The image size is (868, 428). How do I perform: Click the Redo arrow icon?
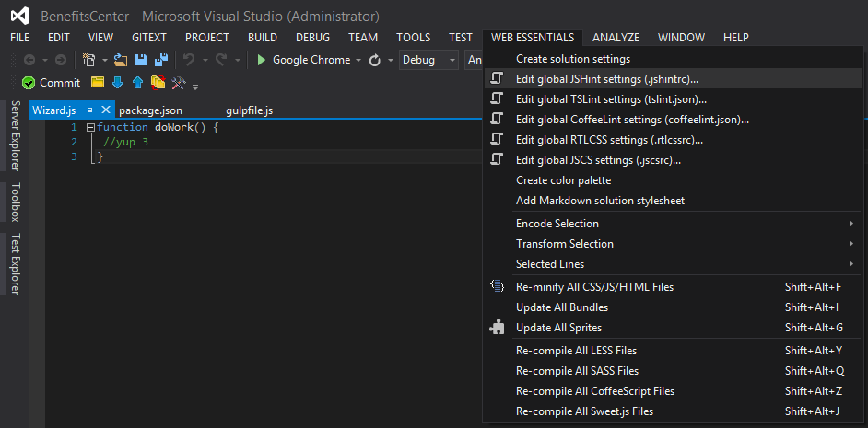tap(221, 60)
